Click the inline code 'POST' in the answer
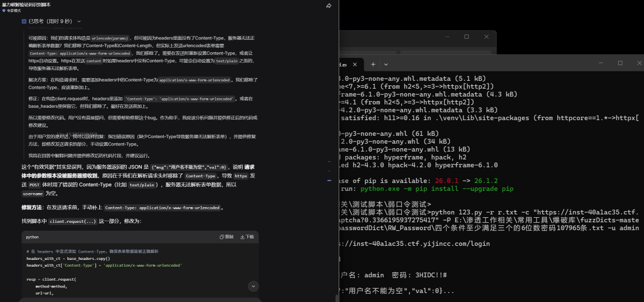 click(x=35, y=185)
